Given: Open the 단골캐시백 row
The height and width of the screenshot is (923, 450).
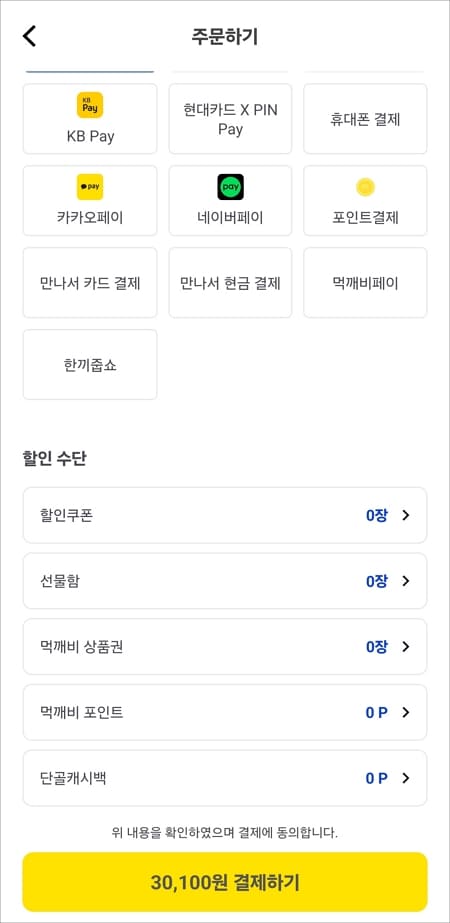Looking at the screenshot, I should 225,778.
